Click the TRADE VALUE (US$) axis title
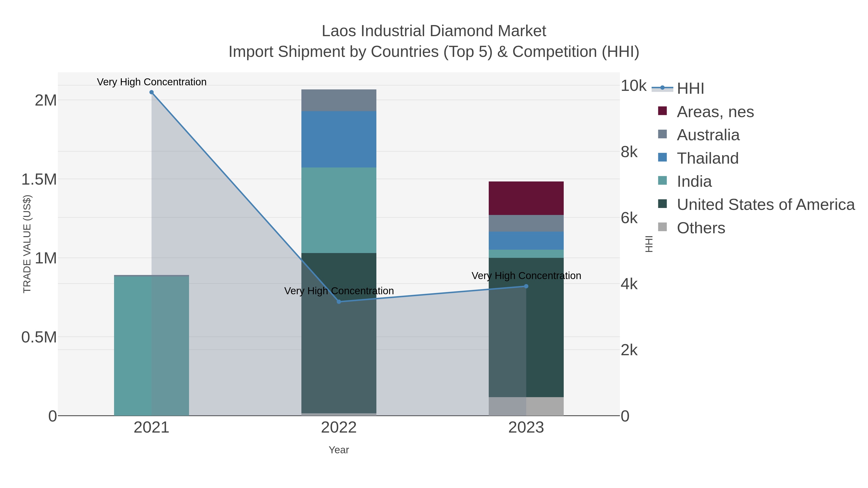This screenshot has height=488, width=868. click(x=27, y=244)
